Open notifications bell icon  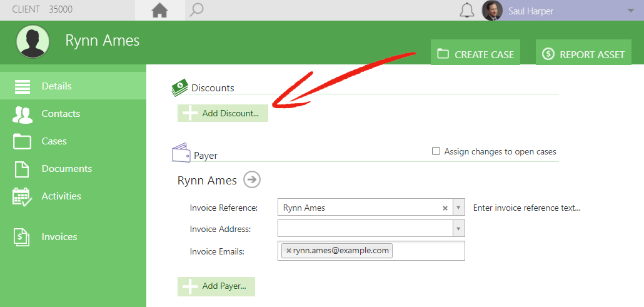point(466,10)
